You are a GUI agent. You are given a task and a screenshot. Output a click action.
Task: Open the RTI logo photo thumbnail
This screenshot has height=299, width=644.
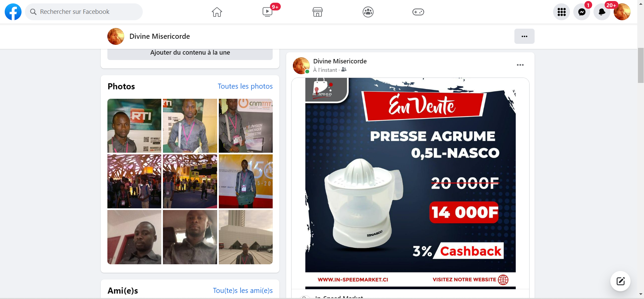click(134, 126)
